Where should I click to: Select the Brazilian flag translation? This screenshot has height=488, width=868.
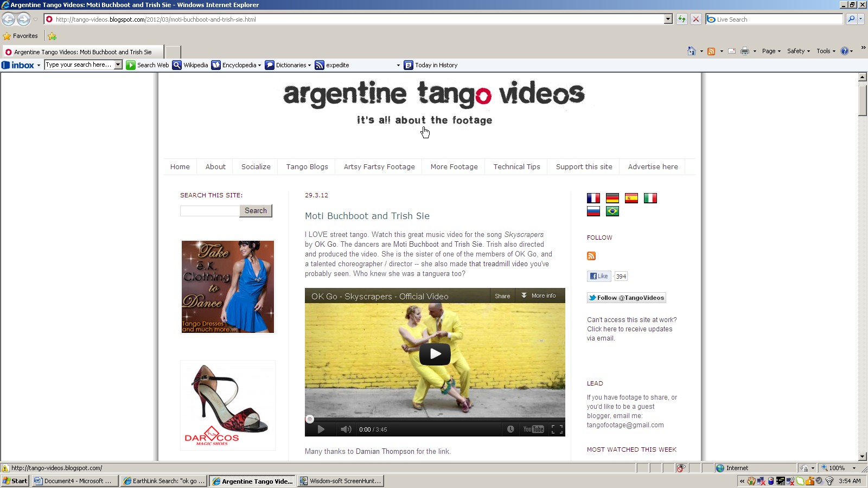612,211
